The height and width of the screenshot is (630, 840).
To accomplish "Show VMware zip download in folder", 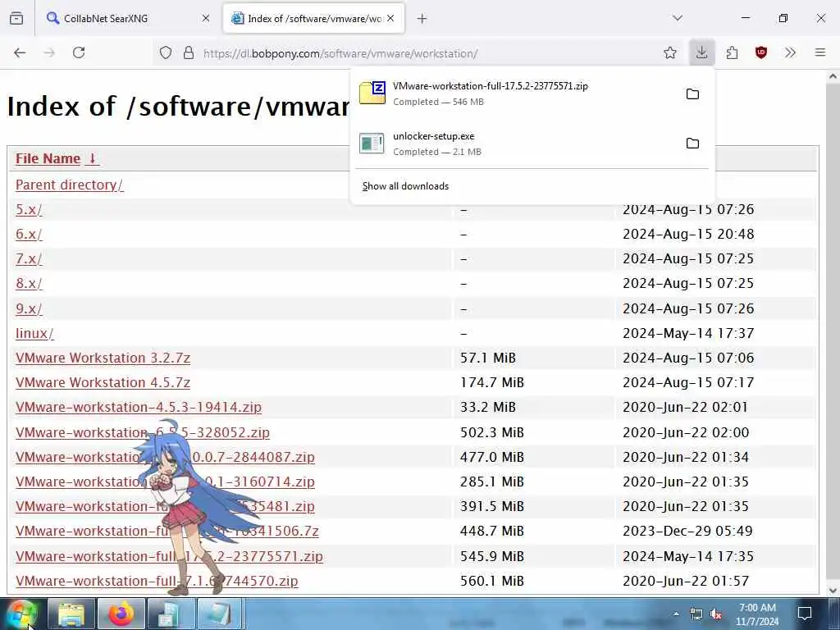I will (692, 94).
